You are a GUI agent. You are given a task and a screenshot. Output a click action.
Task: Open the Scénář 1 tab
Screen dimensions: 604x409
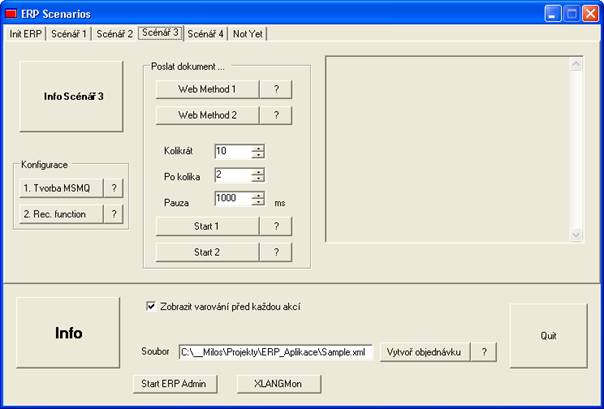click(x=69, y=34)
